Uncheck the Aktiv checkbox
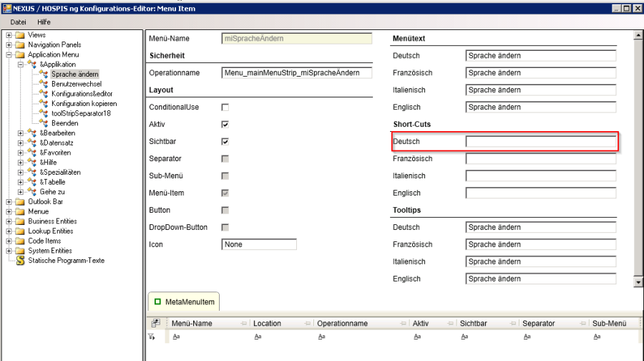This screenshot has height=361, width=644. (x=225, y=125)
